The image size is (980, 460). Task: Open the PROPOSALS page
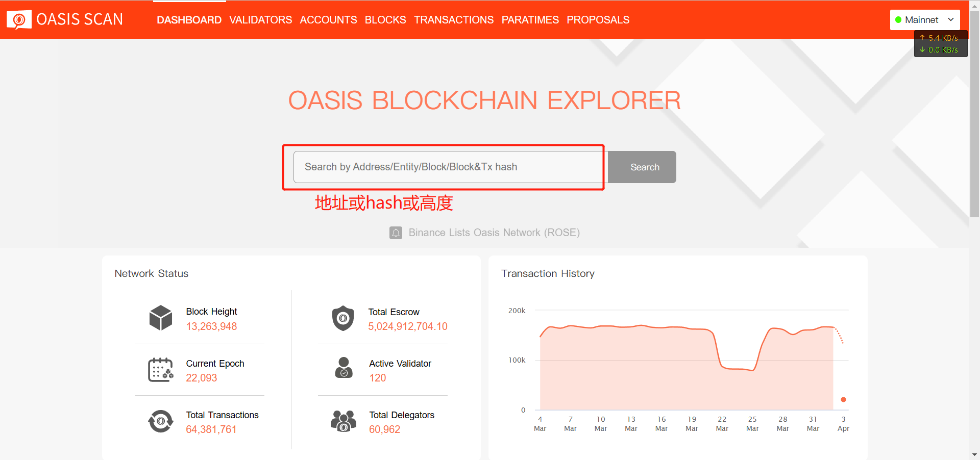tap(598, 20)
